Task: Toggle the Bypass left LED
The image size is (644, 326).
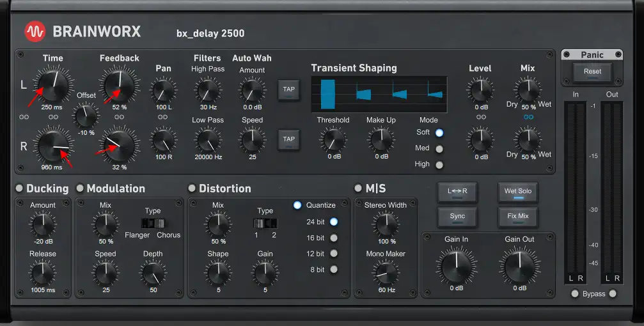Action: click(575, 293)
